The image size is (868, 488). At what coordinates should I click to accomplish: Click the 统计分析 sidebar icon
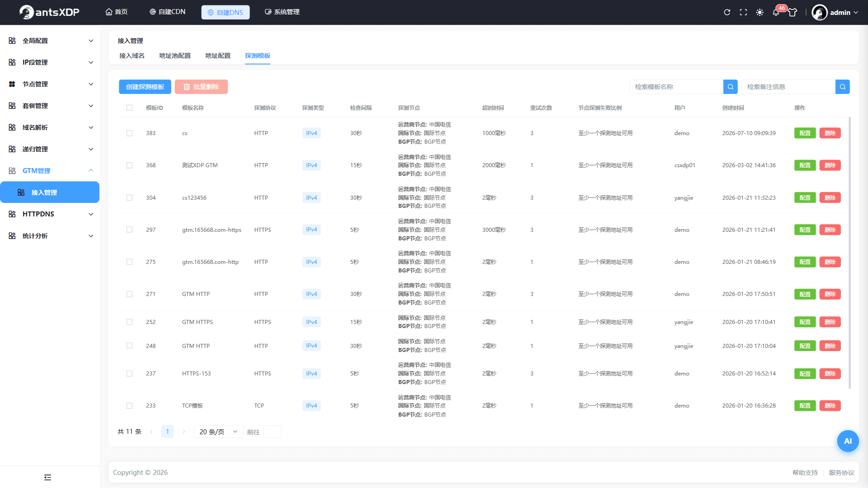pyautogui.click(x=12, y=236)
